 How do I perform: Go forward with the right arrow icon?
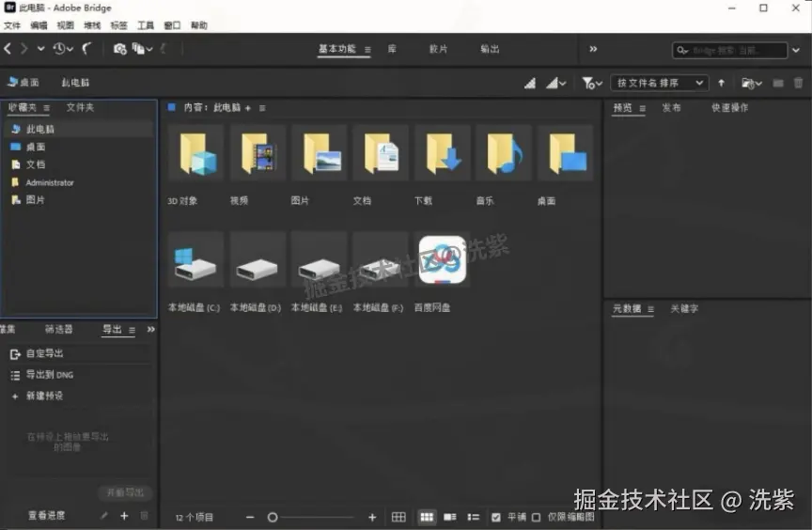23,49
